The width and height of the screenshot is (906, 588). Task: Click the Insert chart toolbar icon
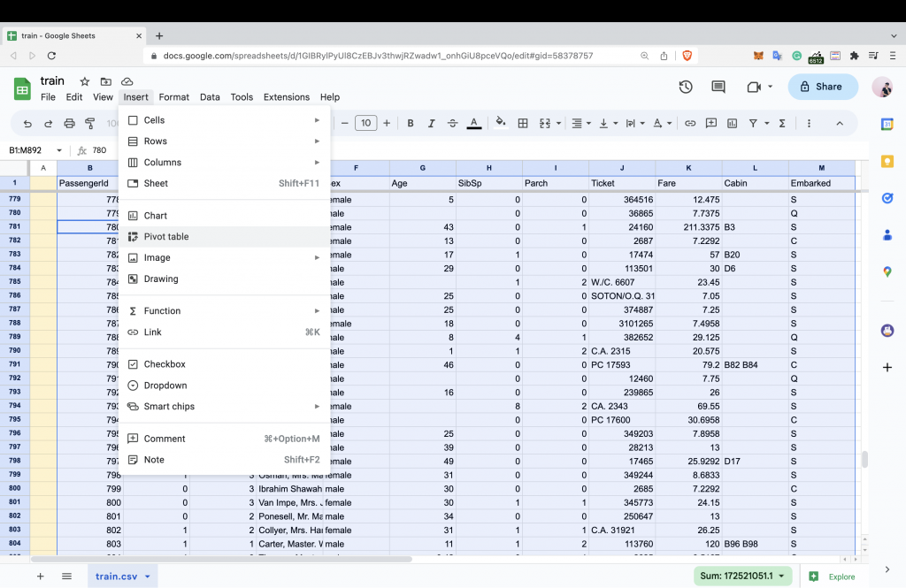(x=732, y=123)
